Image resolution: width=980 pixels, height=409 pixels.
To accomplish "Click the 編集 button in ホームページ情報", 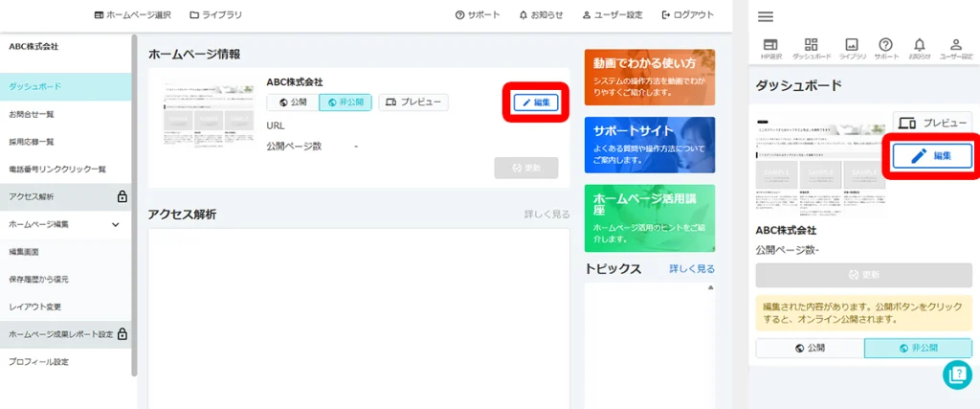I will coord(535,102).
